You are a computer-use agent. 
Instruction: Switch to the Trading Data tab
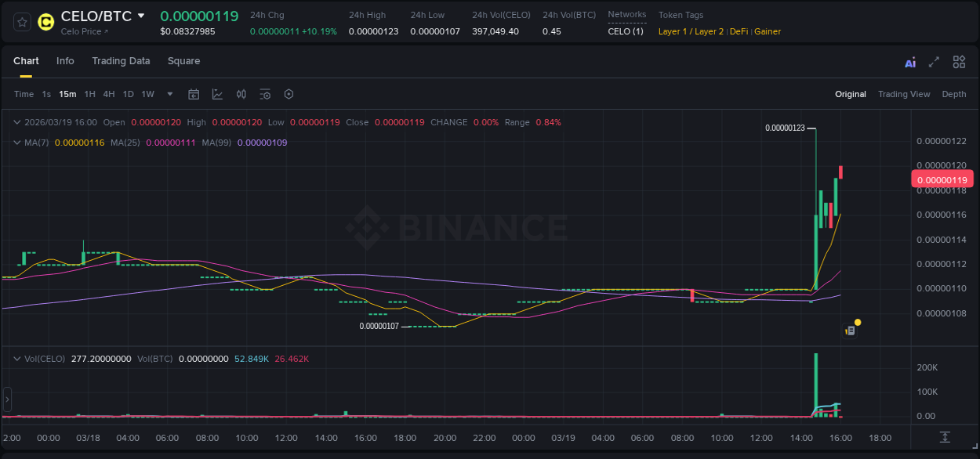click(121, 60)
